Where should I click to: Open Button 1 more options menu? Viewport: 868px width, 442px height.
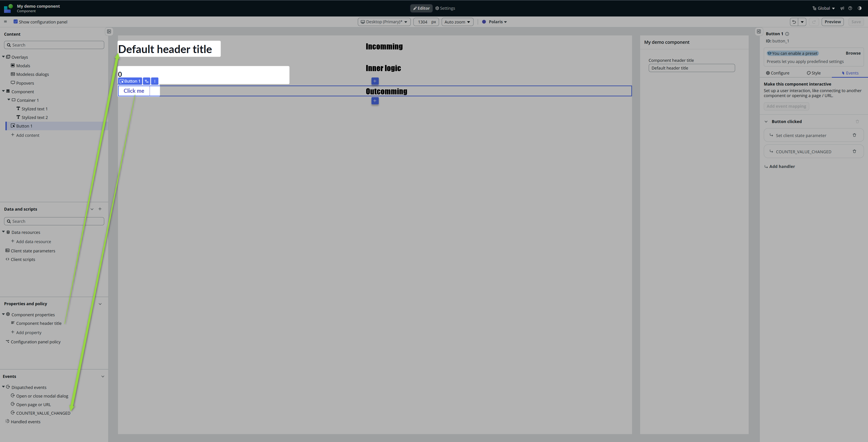(x=155, y=81)
